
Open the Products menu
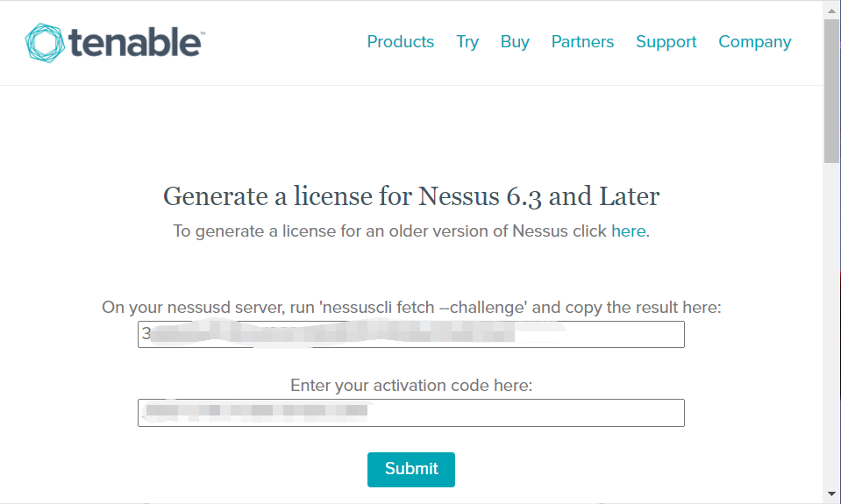pyautogui.click(x=400, y=42)
